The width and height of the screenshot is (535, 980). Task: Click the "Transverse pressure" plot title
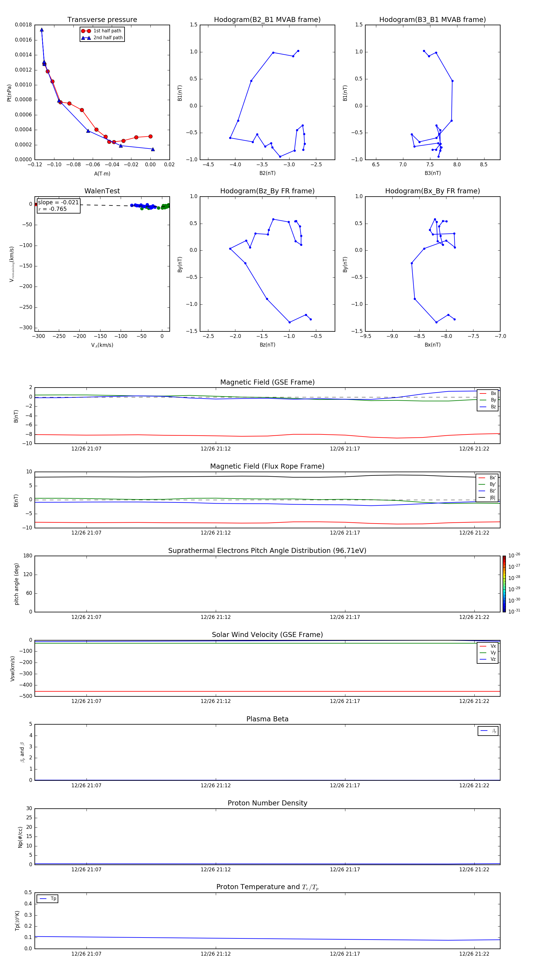[x=102, y=19]
